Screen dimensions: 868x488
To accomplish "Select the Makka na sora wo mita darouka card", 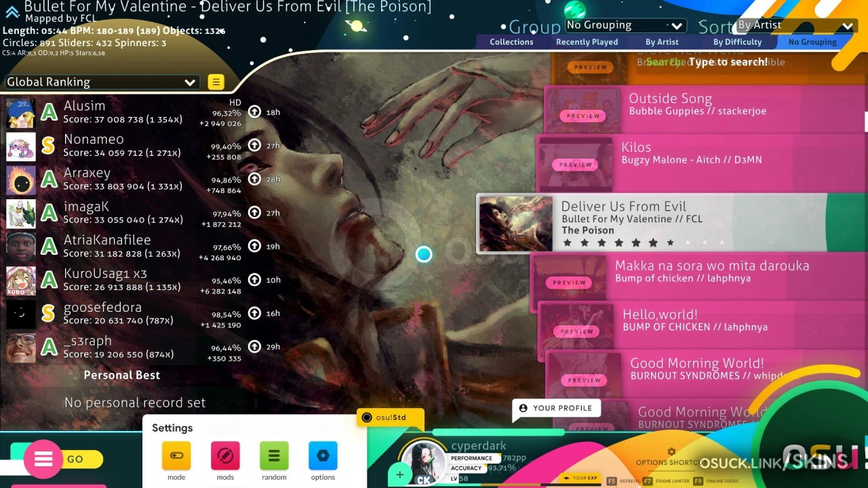I will (698, 276).
